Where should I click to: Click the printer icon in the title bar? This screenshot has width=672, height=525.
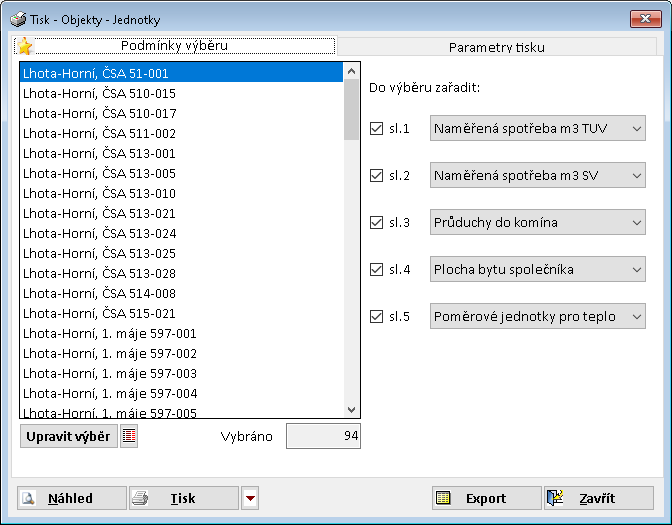point(17,19)
